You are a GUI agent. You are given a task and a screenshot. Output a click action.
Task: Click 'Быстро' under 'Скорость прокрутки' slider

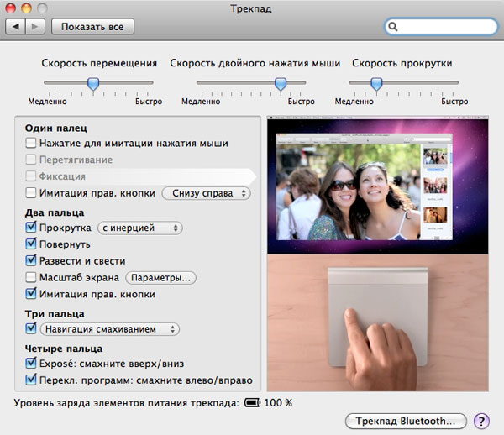(454, 102)
